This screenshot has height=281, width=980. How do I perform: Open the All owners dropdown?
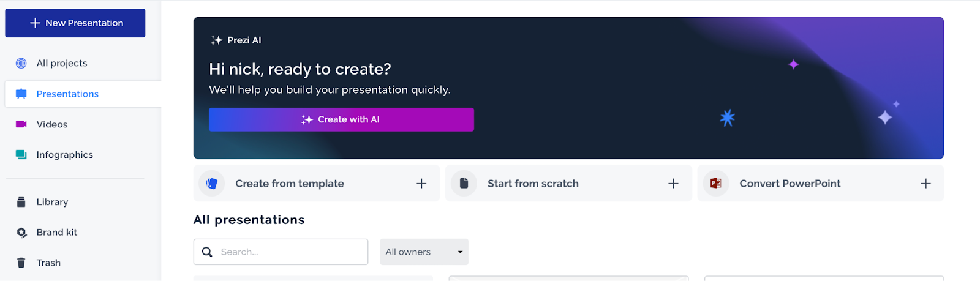[424, 252]
